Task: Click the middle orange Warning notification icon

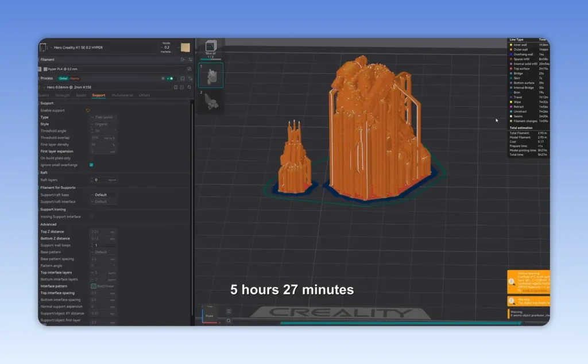Action: pyautogui.click(x=512, y=301)
